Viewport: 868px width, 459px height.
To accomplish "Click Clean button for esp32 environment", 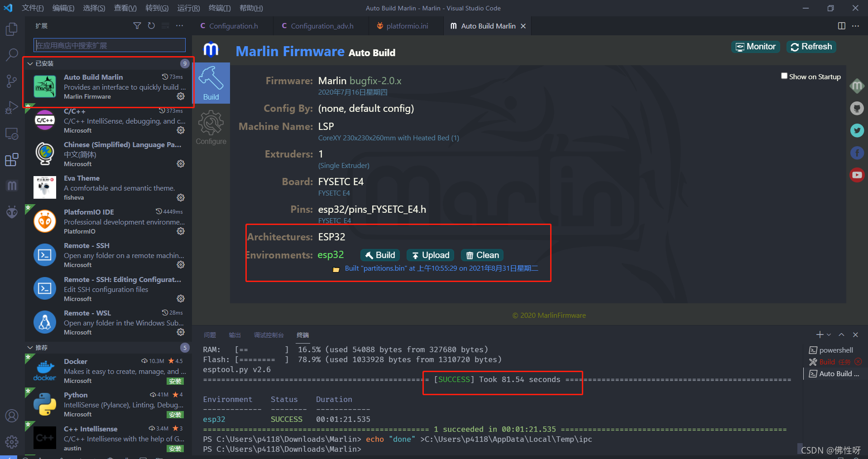I will 482,255.
